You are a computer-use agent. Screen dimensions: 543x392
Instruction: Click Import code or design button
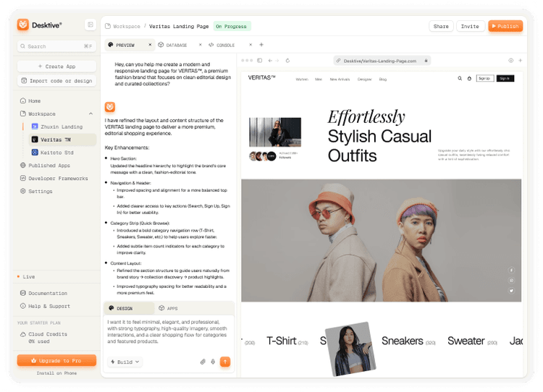click(56, 80)
